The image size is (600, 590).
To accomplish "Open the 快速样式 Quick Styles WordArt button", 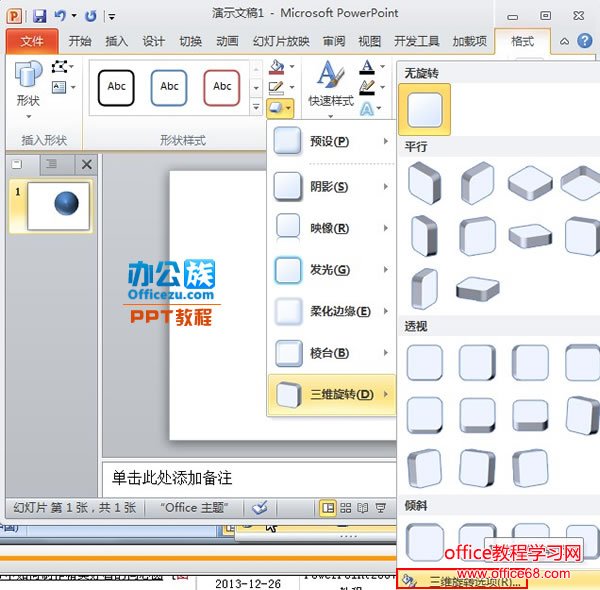I will coord(331,89).
